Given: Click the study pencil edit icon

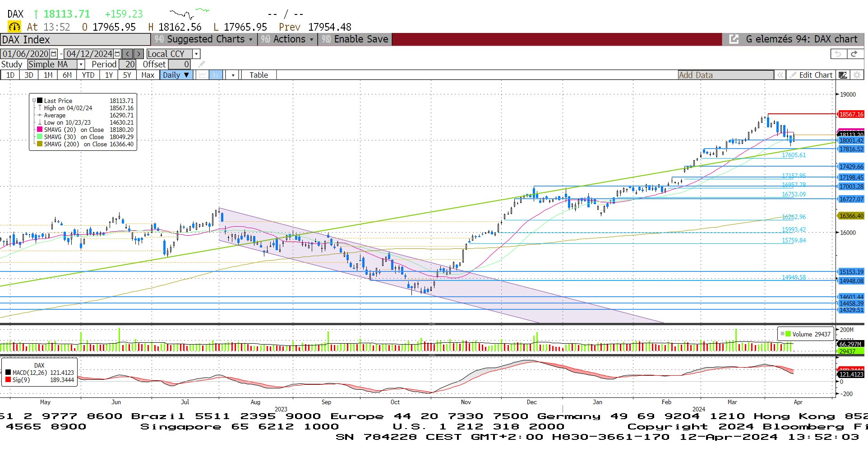Looking at the screenshot, I should (201, 64).
